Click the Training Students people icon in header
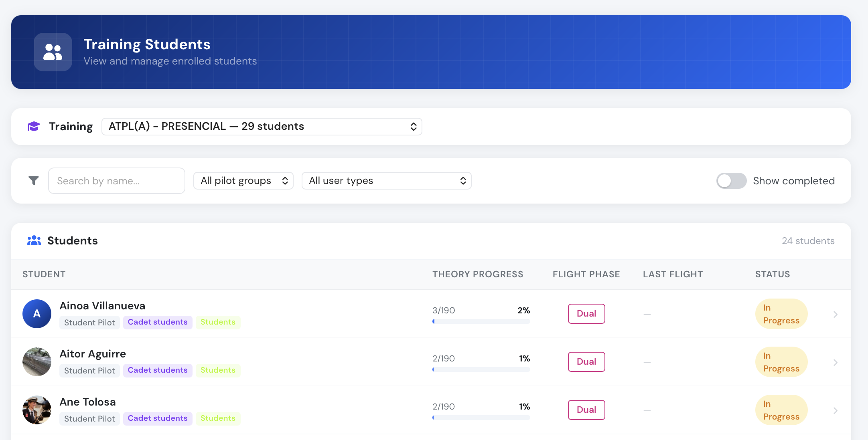Viewport: 868px width, 440px height. (53, 52)
